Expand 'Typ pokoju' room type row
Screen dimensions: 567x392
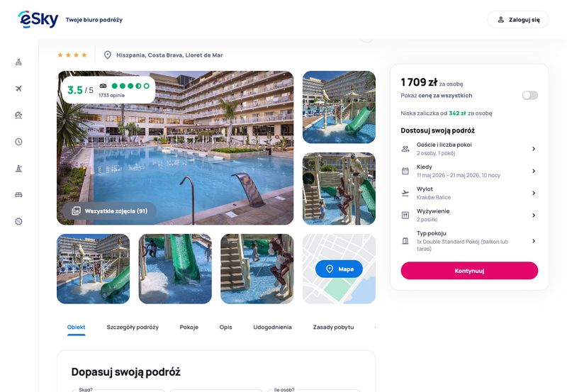(469, 241)
